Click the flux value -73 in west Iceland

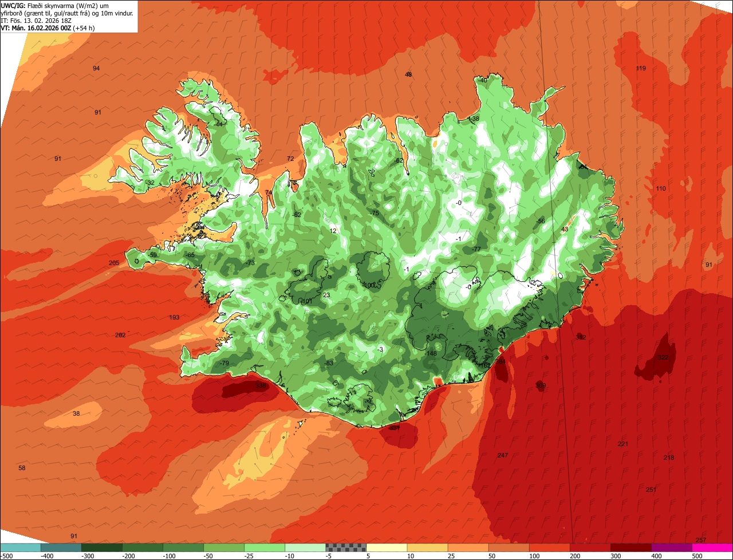point(250,263)
